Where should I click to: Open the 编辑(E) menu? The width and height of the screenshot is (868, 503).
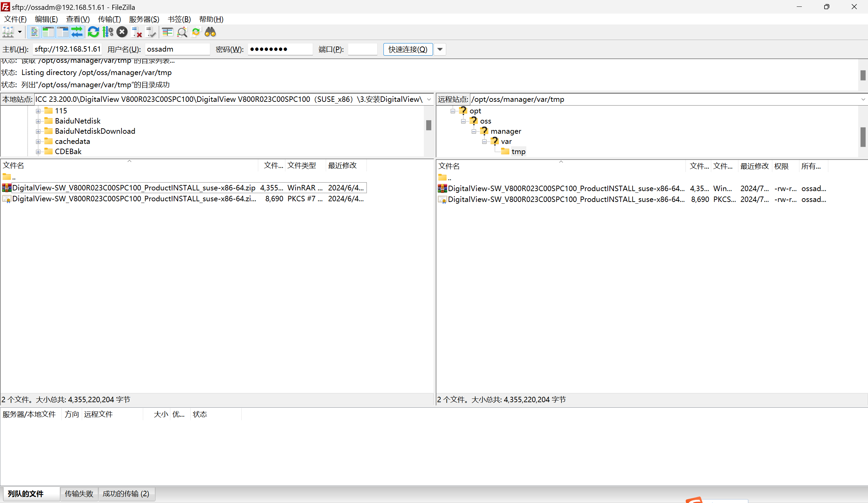pyautogui.click(x=46, y=19)
